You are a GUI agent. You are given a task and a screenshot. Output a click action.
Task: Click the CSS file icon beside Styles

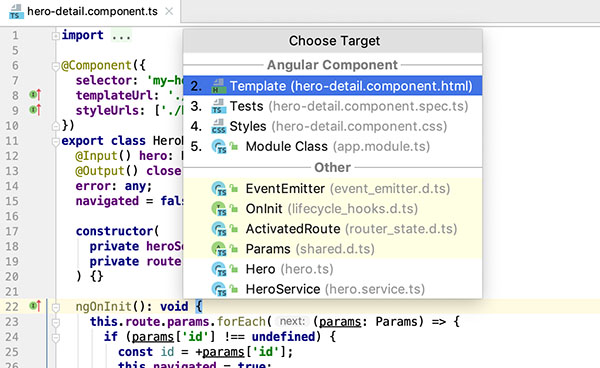pos(218,127)
